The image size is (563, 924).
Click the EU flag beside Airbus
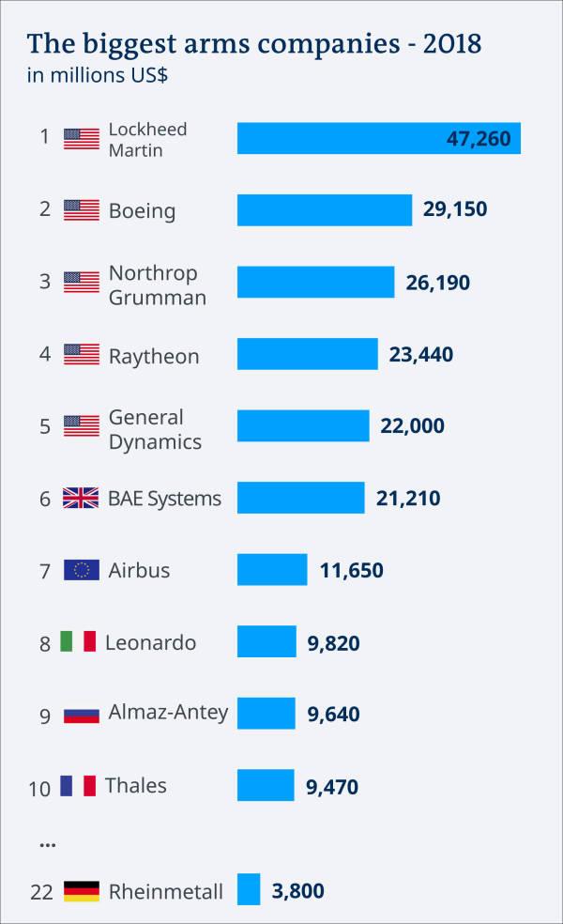click(x=82, y=570)
